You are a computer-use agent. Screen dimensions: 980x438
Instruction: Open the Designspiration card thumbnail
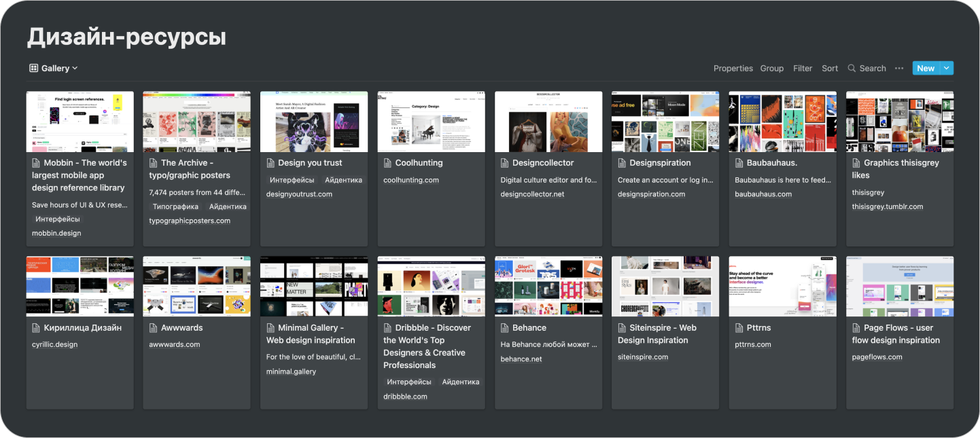665,122
